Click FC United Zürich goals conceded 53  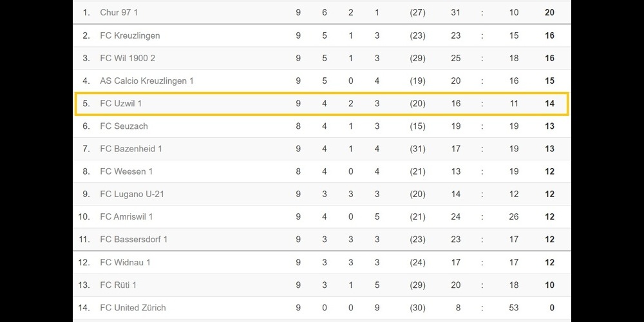coord(513,307)
